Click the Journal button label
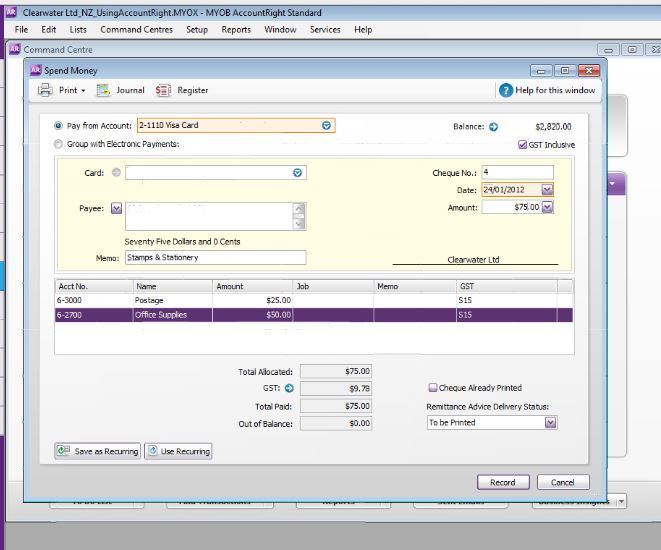The image size is (661, 550). coord(130,90)
